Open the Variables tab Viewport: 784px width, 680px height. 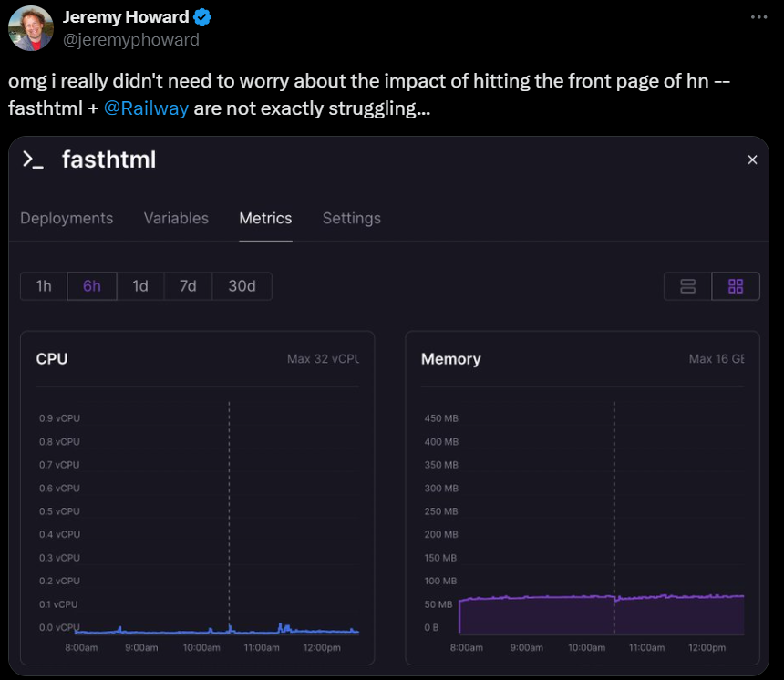click(176, 218)
